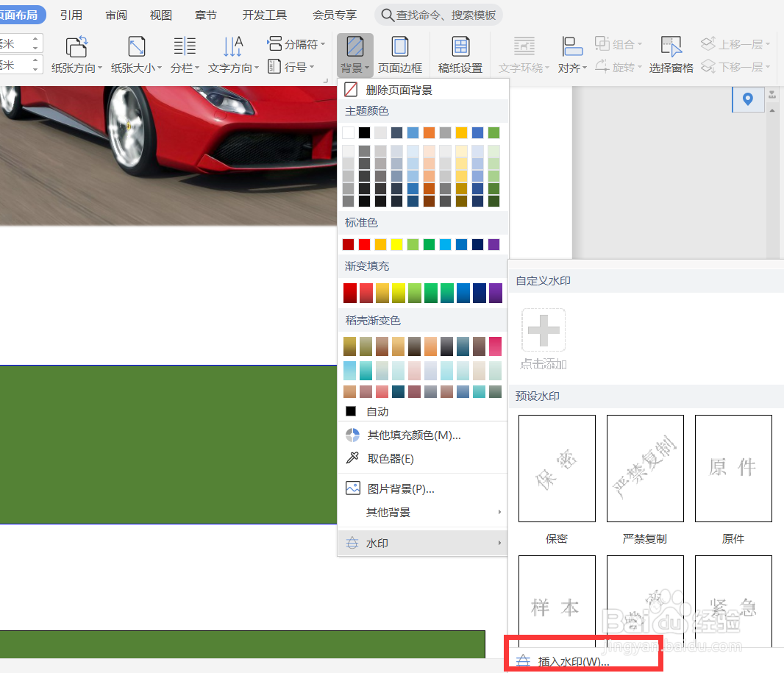Select the Confidential (保密) watermark preset

point(557,469)
